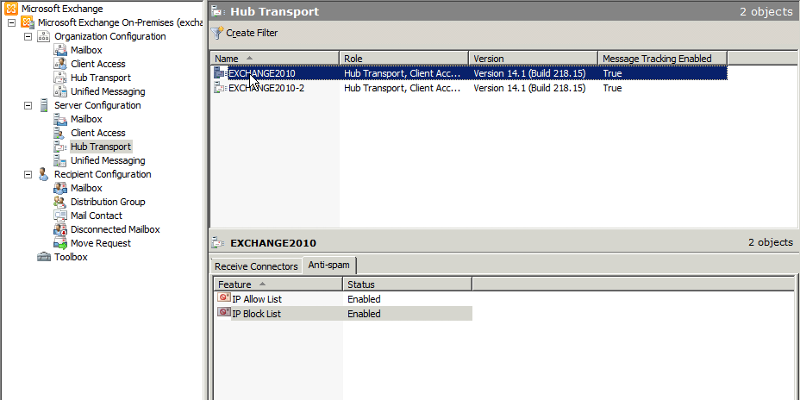This screenshot has height=400, width=800.
Task: Select the IP Allow List feature
Action: point(257,299)
